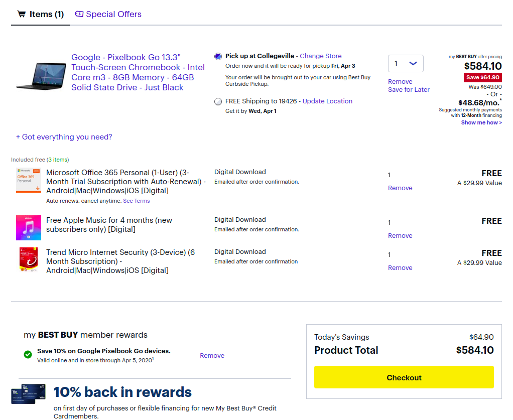Viewport: 513px width, 420px height.
Task: Remove Free Apple Music offer
Action: pos(400,236)
